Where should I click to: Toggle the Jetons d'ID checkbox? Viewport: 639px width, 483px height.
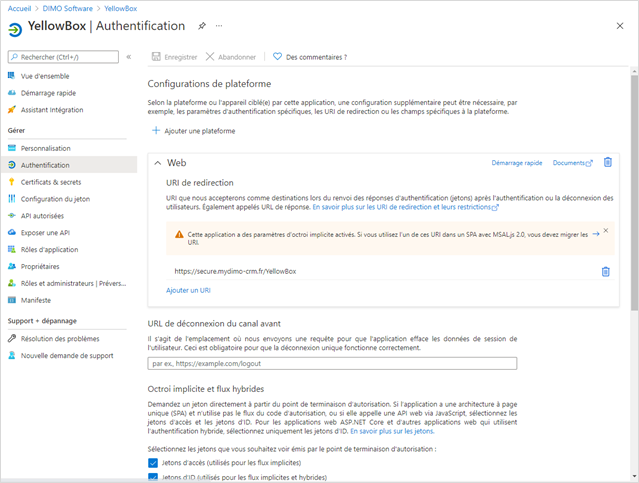click(x=153, y=478)
